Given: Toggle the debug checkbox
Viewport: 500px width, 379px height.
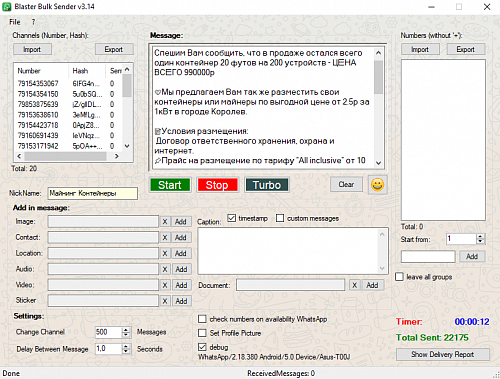Looking at the screenshot, I should [202, 347].
